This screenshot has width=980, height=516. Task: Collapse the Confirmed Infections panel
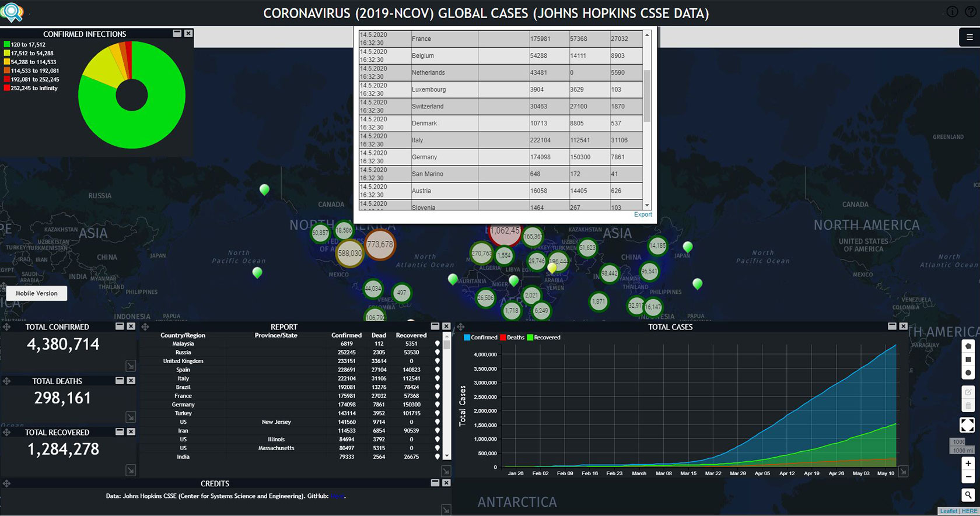177,33
